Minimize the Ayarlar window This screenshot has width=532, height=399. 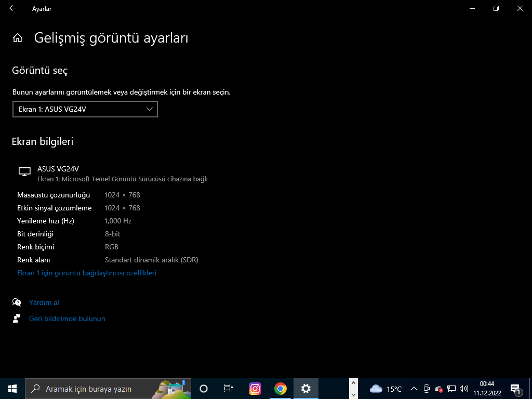(472, 8)
